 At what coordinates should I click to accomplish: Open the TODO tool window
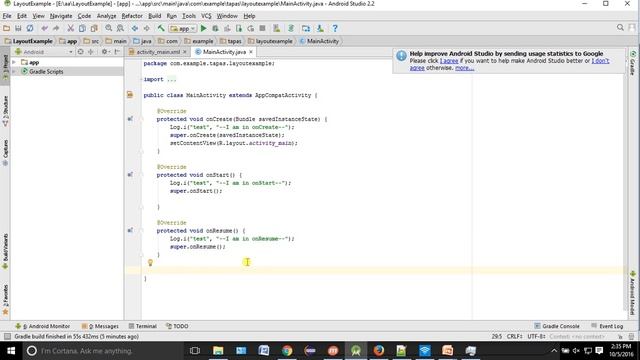pos(177,326)
